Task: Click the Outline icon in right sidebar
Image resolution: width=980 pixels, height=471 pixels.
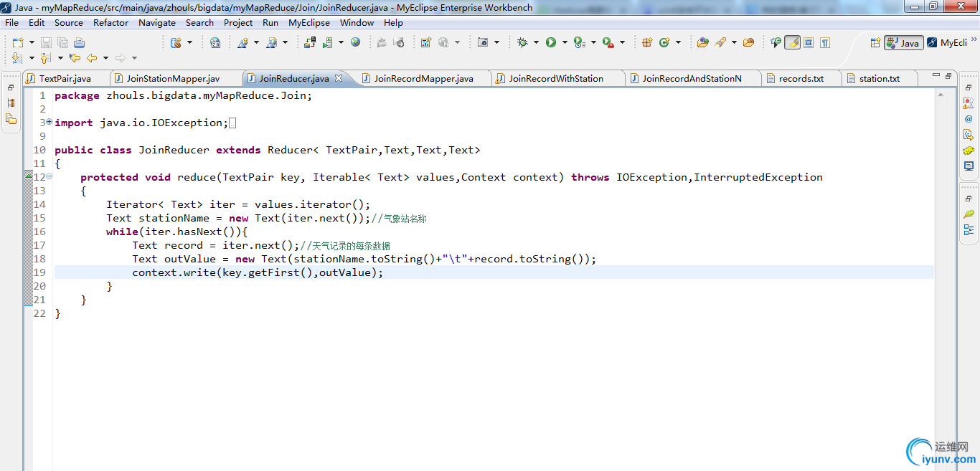Action: (x=969, y=230)
